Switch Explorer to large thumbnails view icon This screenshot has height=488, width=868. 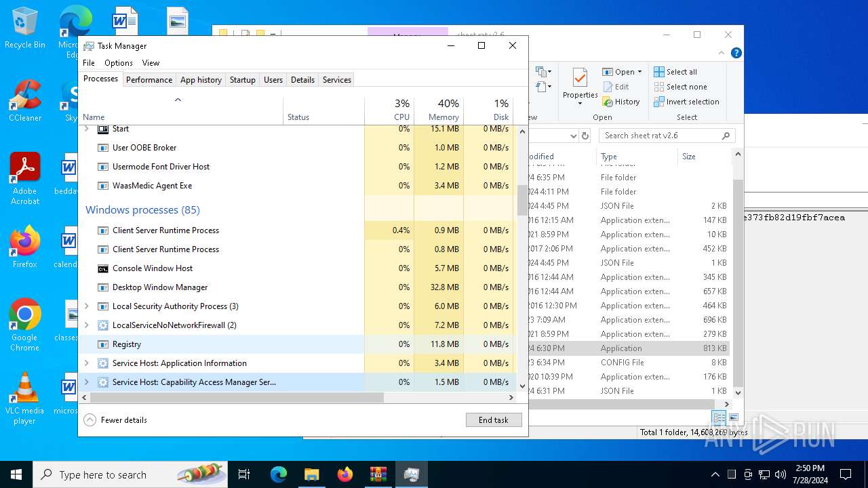(733, 418)
